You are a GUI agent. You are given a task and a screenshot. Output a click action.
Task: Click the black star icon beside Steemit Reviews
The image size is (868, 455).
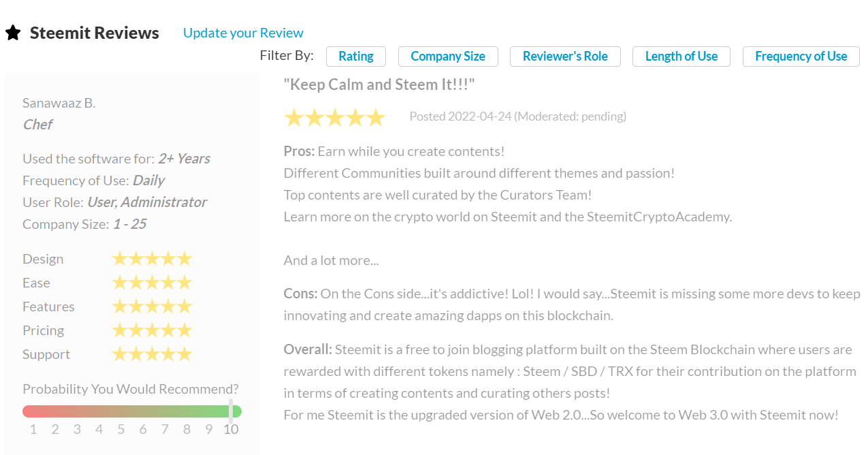click(x=13, y=33)
